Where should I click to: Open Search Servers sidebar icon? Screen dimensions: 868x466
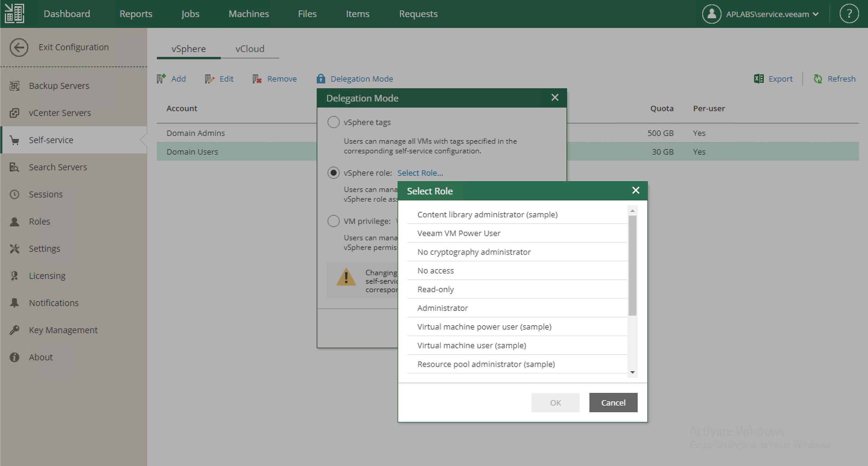click(14, 167)
